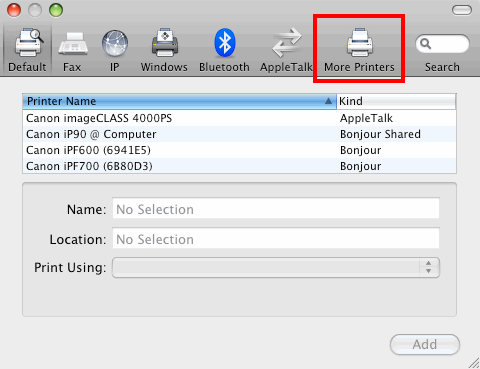The height and width of the screenshot is (369, 480).
Task: Click the magnifying glass in Search
Action: (425, 43)
